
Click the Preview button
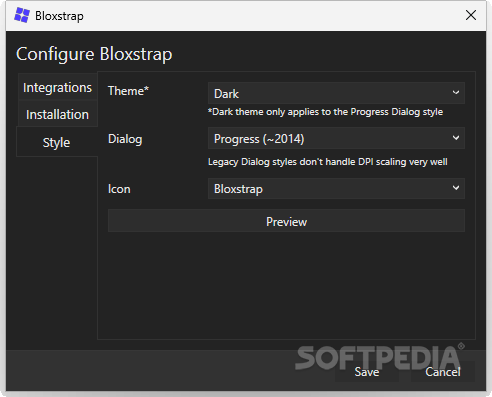286,221
